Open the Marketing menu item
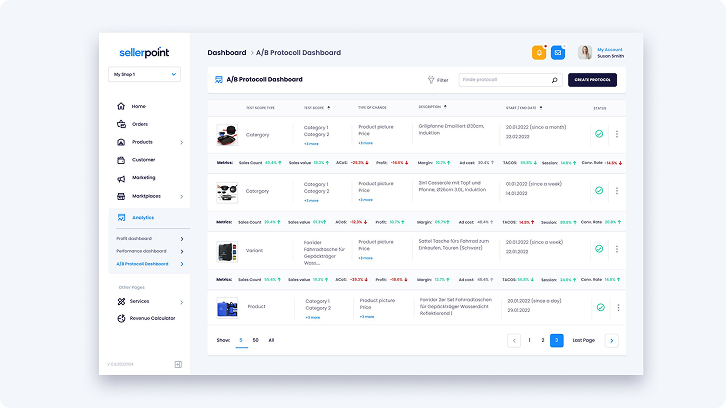This screenshot has height=408, width=726. coord(144,178)
